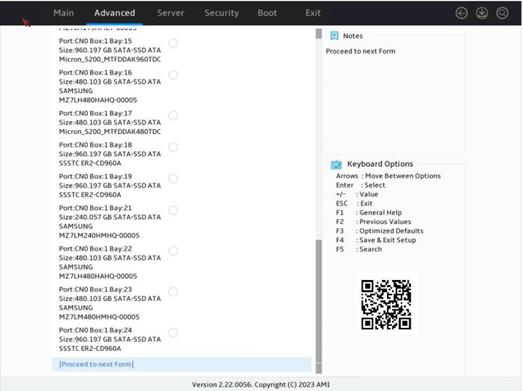Click the Notes panel bookmark icon

coord(334,36)
